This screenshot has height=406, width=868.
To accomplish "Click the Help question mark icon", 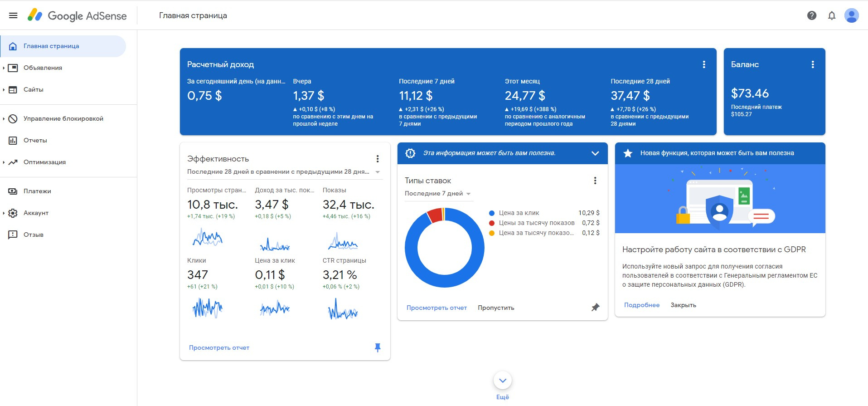I will pos(812,15).
